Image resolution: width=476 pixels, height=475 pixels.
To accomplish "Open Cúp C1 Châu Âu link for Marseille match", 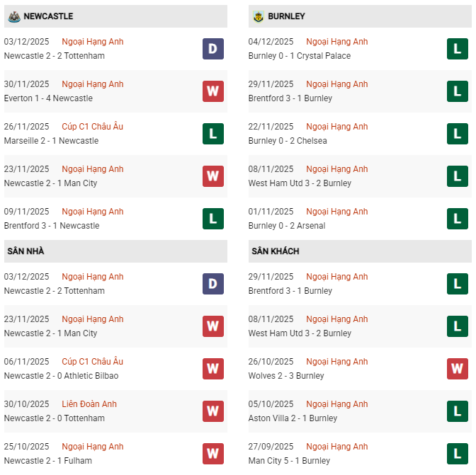I will pos(92,127).
